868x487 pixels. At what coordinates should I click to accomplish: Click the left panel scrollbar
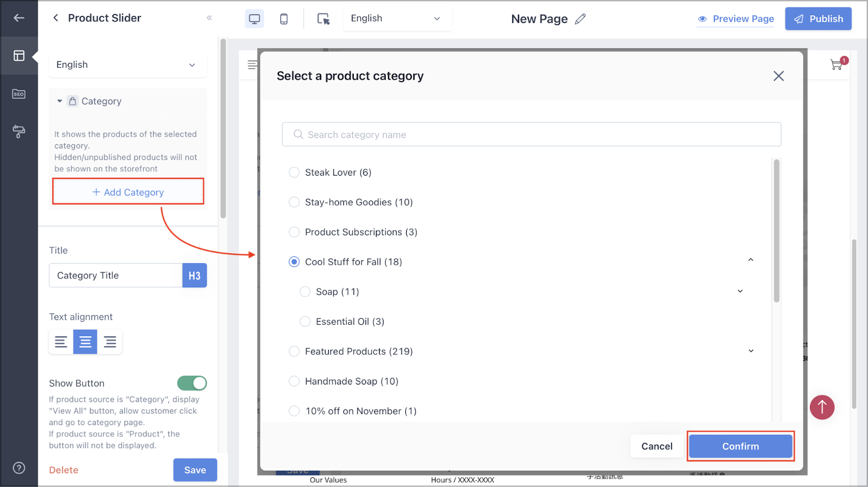[223, 129]
